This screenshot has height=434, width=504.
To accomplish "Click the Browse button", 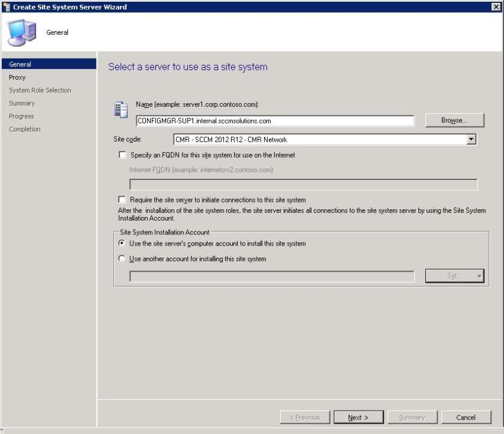I will [455, 120].
